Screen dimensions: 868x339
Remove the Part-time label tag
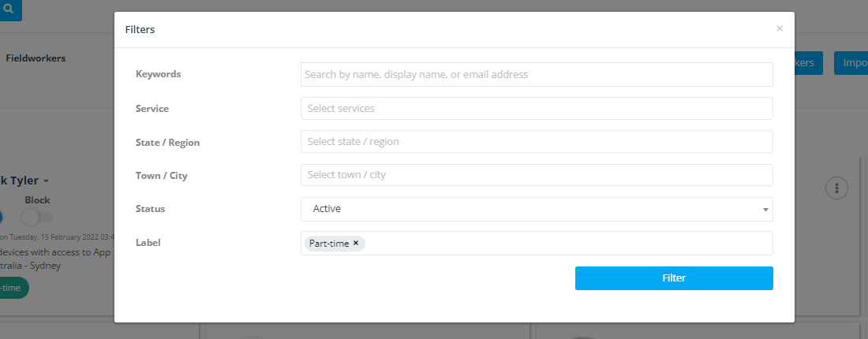pos(356,243)
